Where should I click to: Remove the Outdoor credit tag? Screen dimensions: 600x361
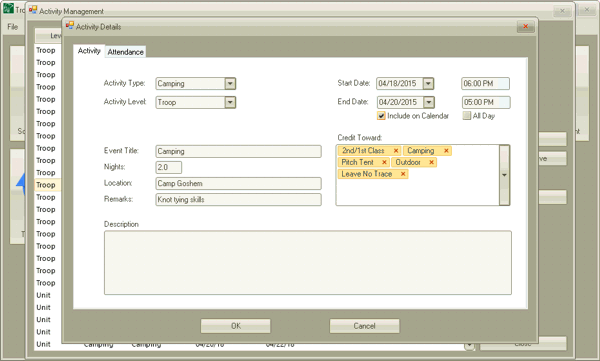click(x=431, y=162)
